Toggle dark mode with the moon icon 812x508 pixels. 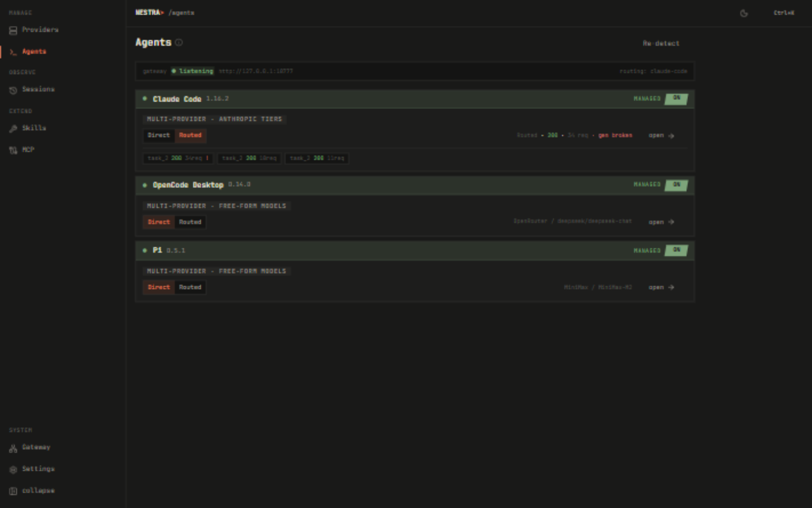point(744,13)
